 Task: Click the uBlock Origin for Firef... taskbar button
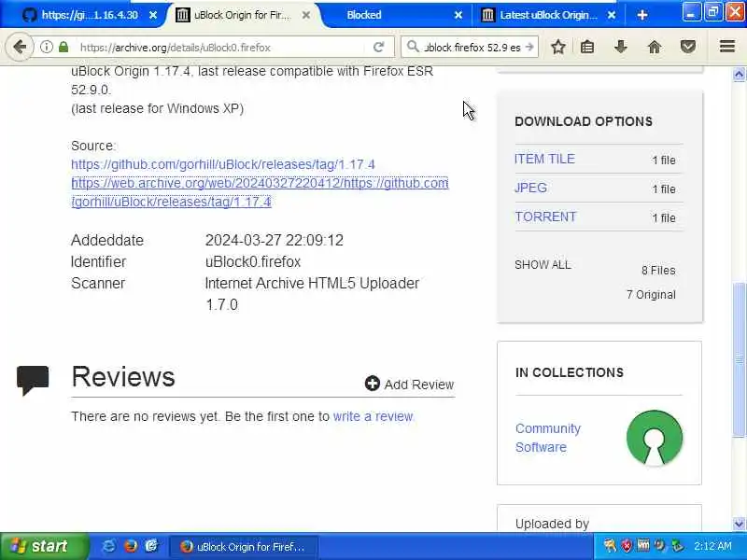(x=243, y=547)
